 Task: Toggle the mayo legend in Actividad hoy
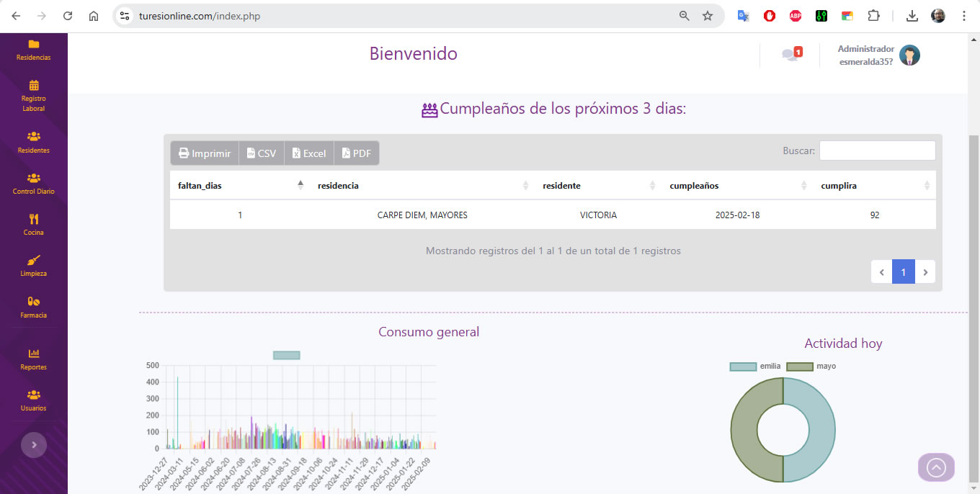[799, 367]
